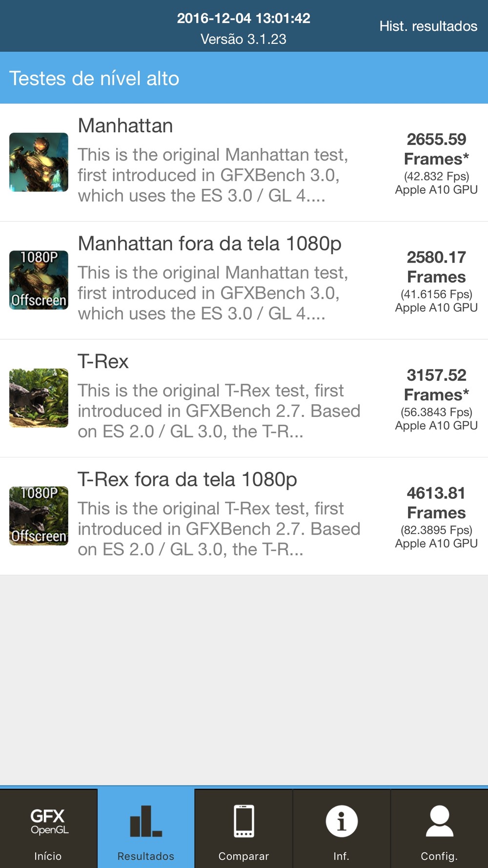Viewport: 488px width, 868px height.
Task: Select the T-Rex test title
Action: click(103, 362)
